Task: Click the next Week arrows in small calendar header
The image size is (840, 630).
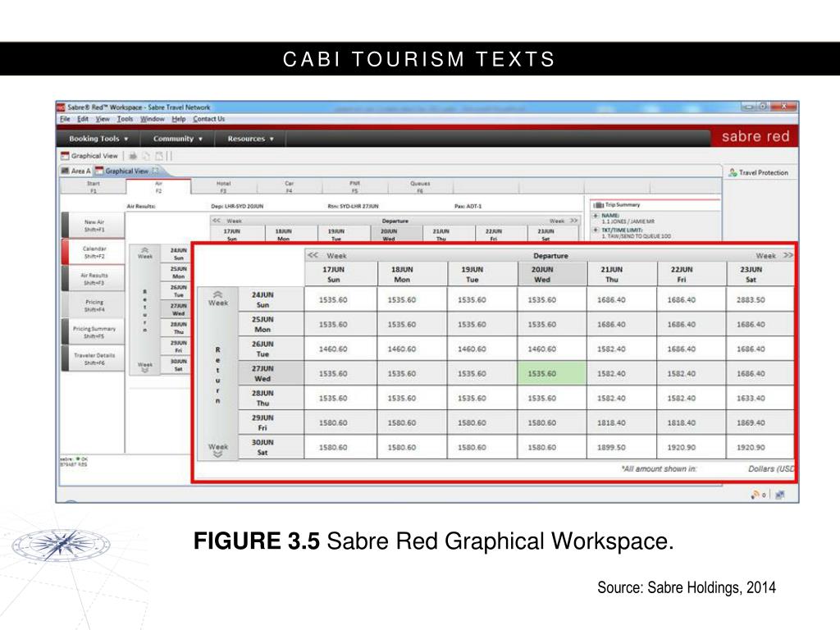Action: (573, 221)
